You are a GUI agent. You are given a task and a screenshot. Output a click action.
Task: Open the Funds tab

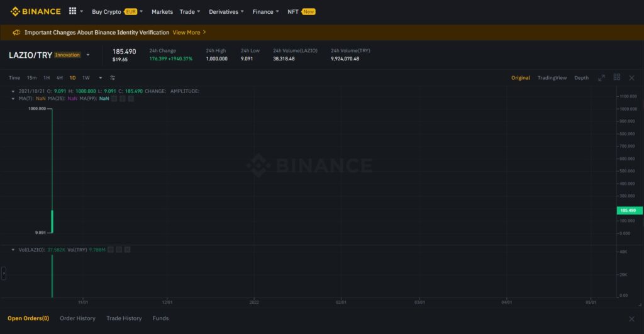coord(160,318)
